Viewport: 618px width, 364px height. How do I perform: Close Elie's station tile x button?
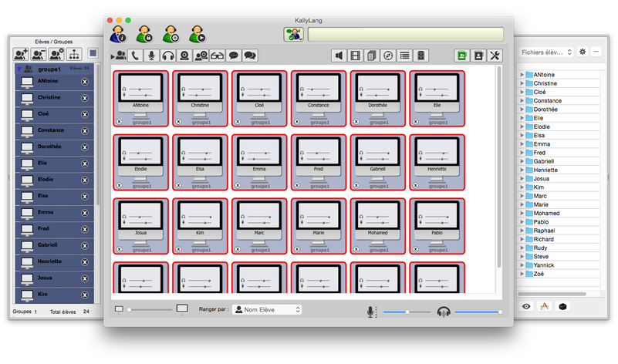click(416, 122)
